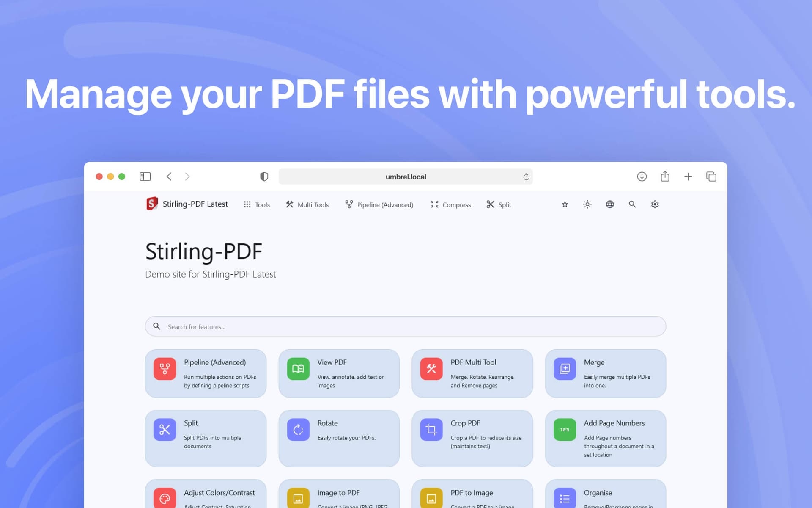Click the Adjust Colors/Contrast palette icon
Image resolution: width=812 pixels, height=508 pixels.
[x=165, y=498]
